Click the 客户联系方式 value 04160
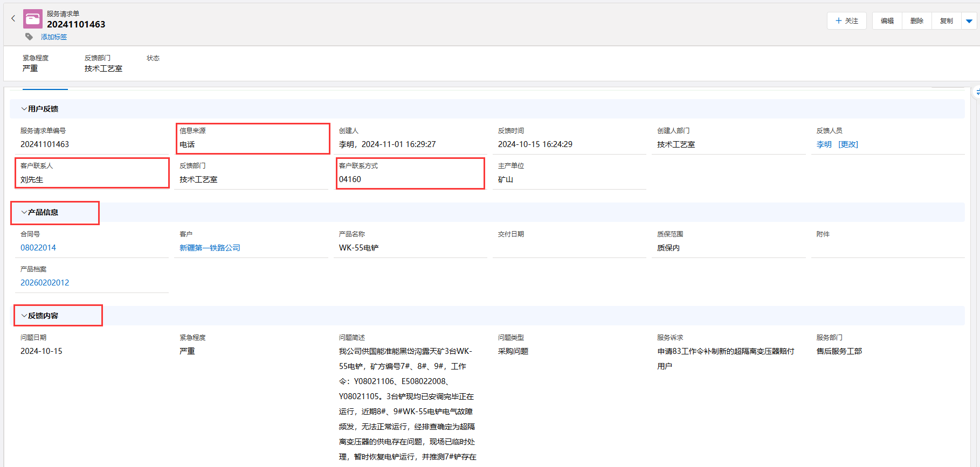Image resolution: width=980 pixels, height=467 pixels. pyautogui.click(x=350, y=179)
